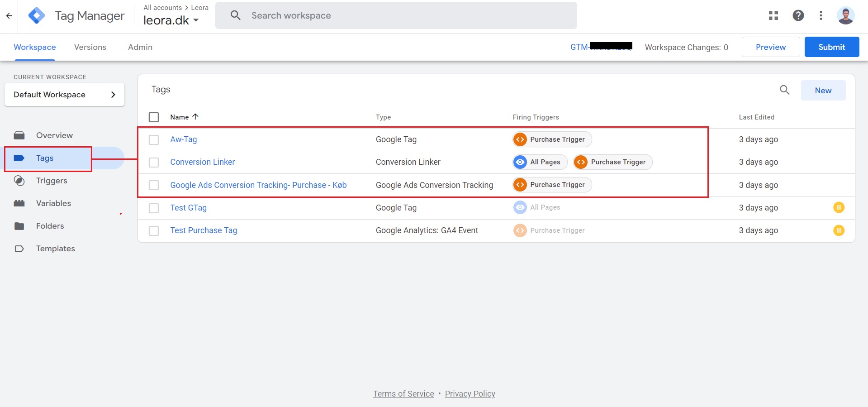Screen dimensions: 868x407
Task: Open the Test GTag tag link
Action: point(189,208)
